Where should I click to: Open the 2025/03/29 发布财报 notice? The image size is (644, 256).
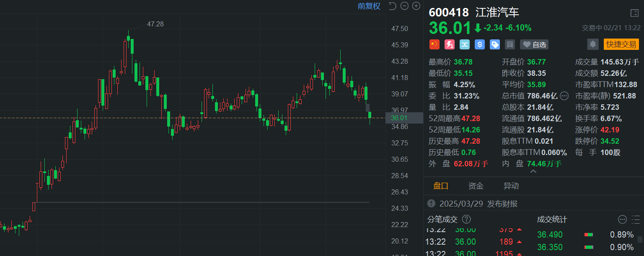pyautogui.click(x=478, y=204)
